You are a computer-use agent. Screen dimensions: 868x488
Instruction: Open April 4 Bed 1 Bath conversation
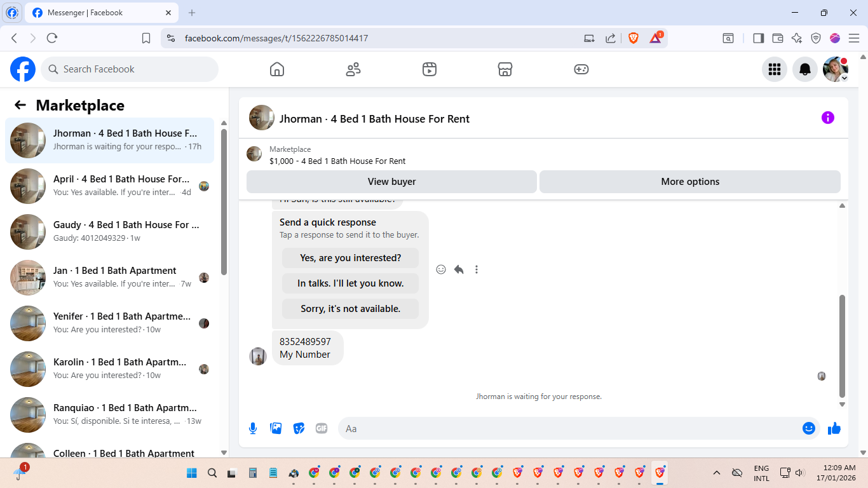coord(109,186)
